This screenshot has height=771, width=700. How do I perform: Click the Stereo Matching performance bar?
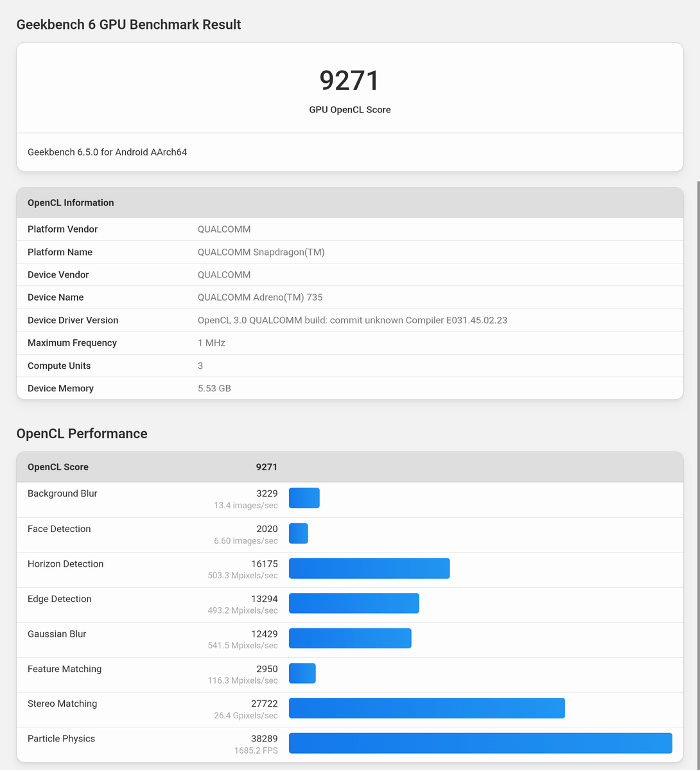[426, 708]
